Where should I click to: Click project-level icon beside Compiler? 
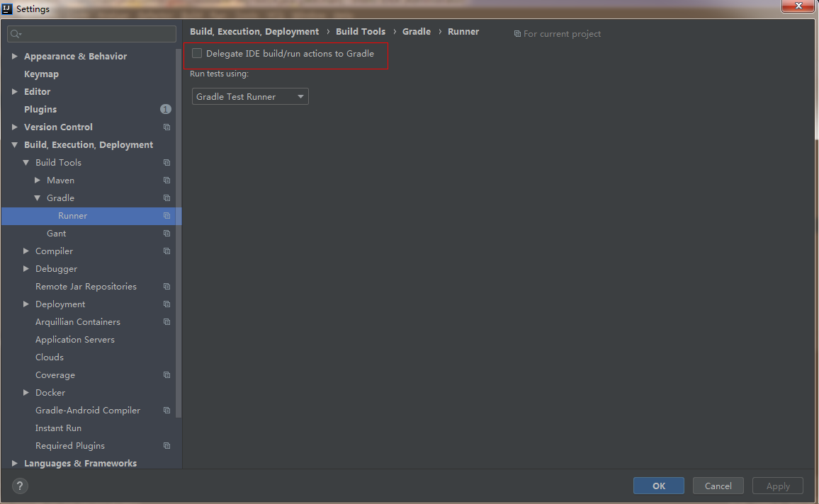(166, 251)
